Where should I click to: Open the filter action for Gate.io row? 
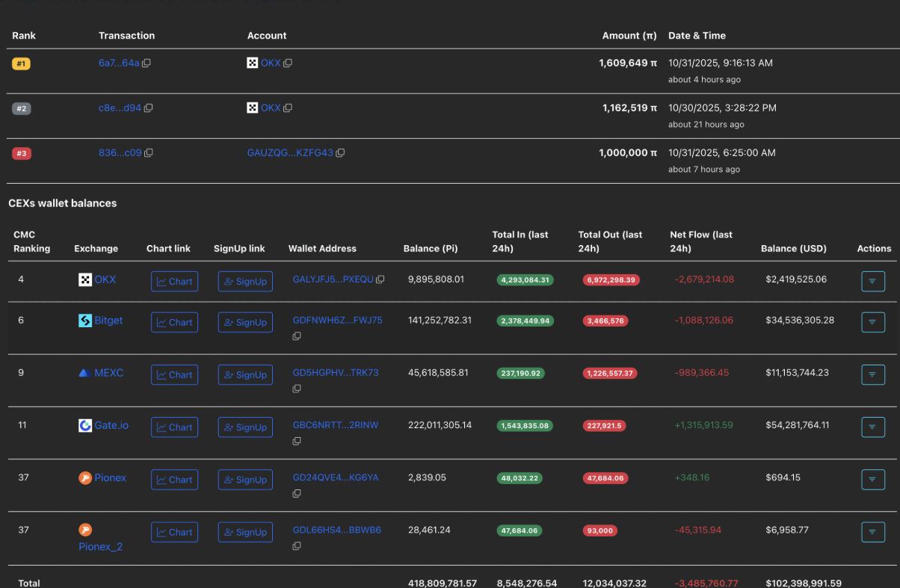click(873, 427)
